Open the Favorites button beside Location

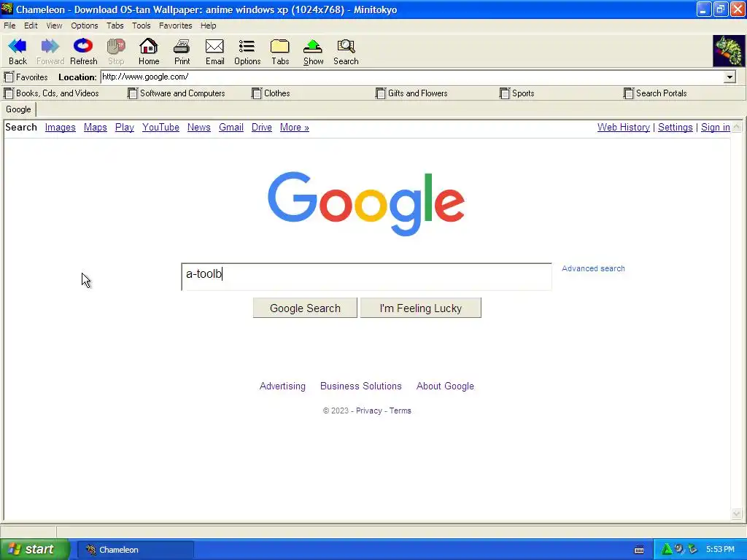26,77
